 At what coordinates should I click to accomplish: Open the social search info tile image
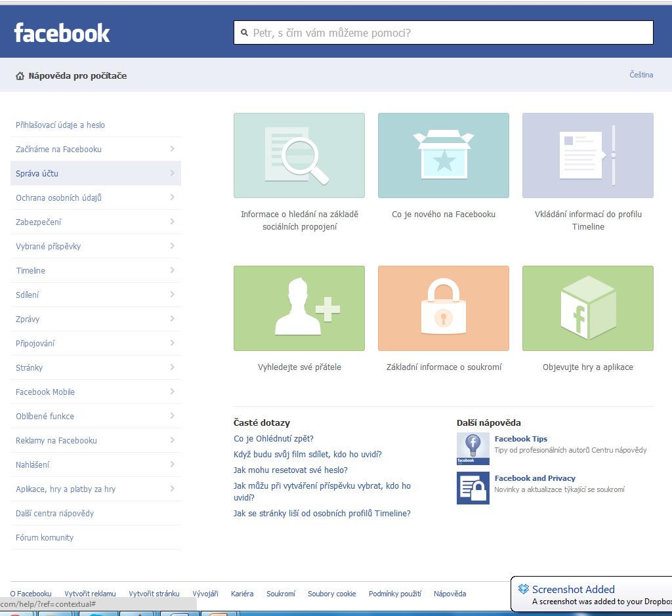(299, 155)
